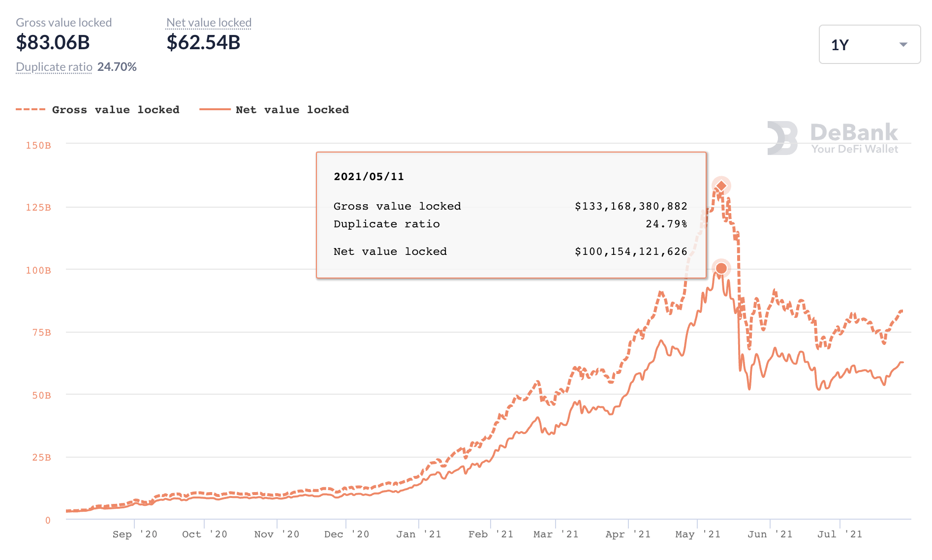The image size is (932, 560).
Task: Click the Sep '20 axis label
Action: pyautogui.click(x=135, y=534)
